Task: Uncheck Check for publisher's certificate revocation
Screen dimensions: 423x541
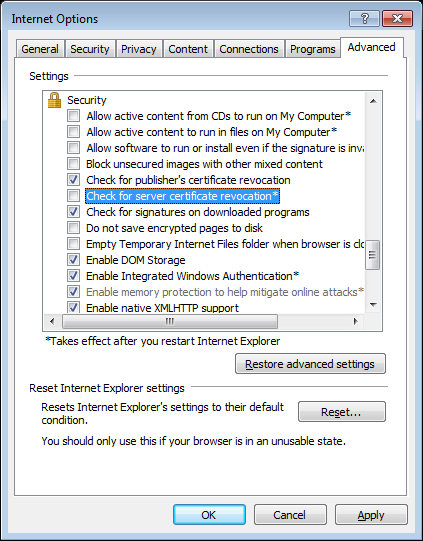Action: tap(73, 180)
